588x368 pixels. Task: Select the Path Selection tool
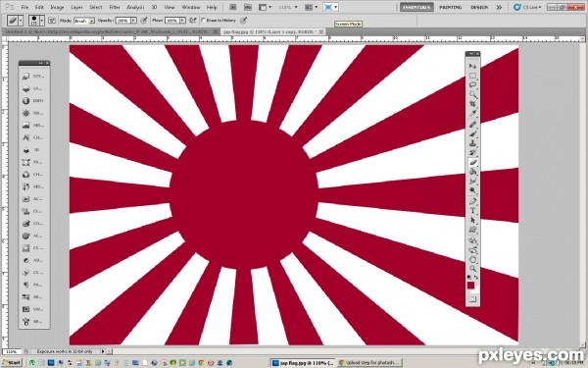[x=472, y=220]
